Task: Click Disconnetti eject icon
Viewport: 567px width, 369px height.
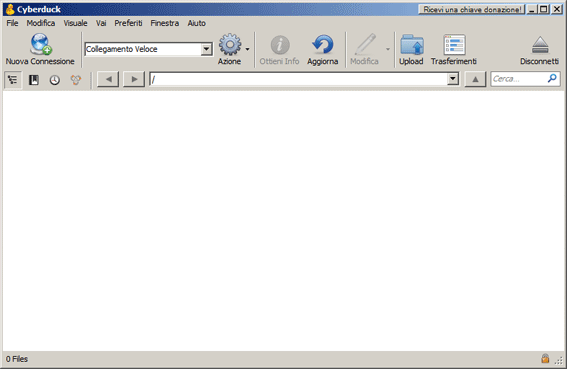Action: tap(540, 45)
